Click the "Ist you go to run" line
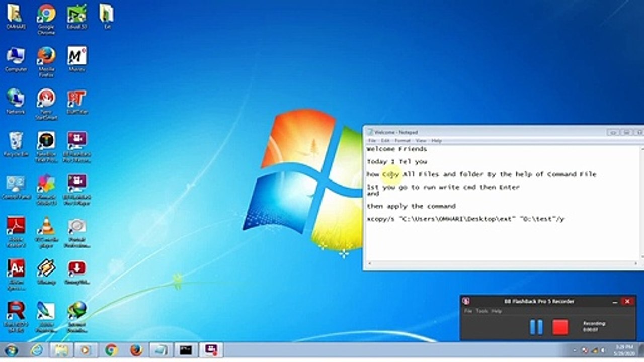This screenshot has width=644, height=362. click(443, 187)
